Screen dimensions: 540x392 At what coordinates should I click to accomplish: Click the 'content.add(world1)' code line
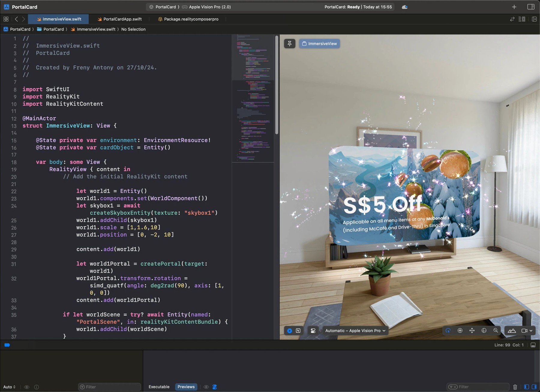pyautogui.click(x=108, y=249)
